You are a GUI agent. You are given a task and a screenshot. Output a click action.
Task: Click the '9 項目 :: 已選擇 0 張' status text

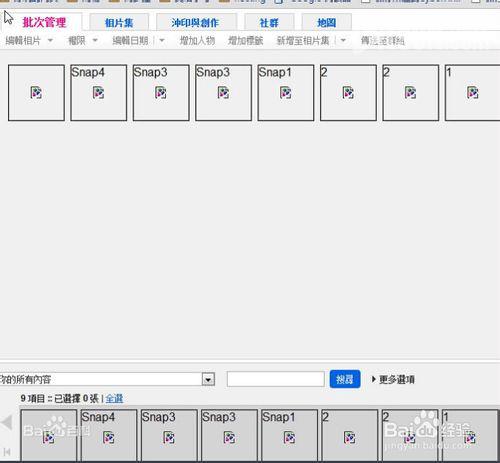pos(60,398)
